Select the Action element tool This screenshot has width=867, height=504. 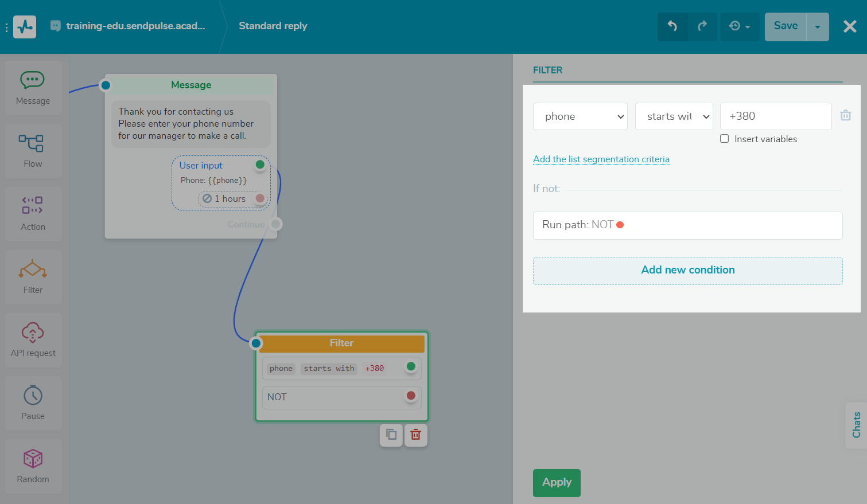pyautogui.click(x=33, y=214)
